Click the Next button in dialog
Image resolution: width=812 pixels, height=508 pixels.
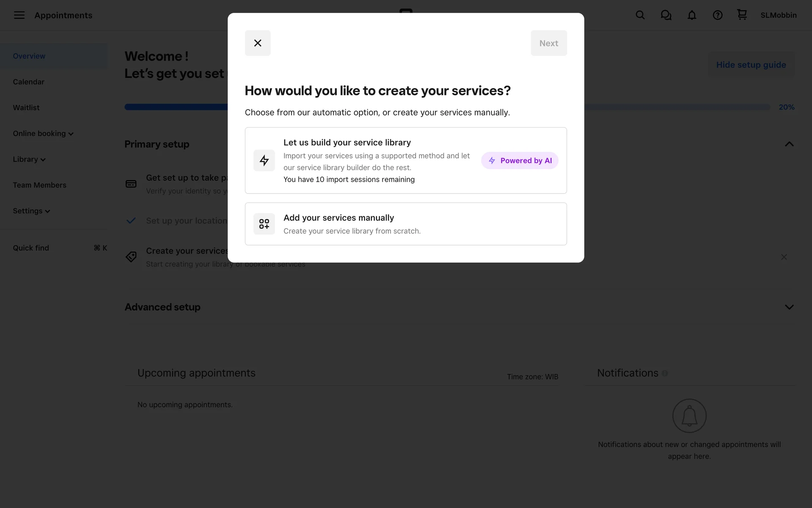(x=549, y=43)
